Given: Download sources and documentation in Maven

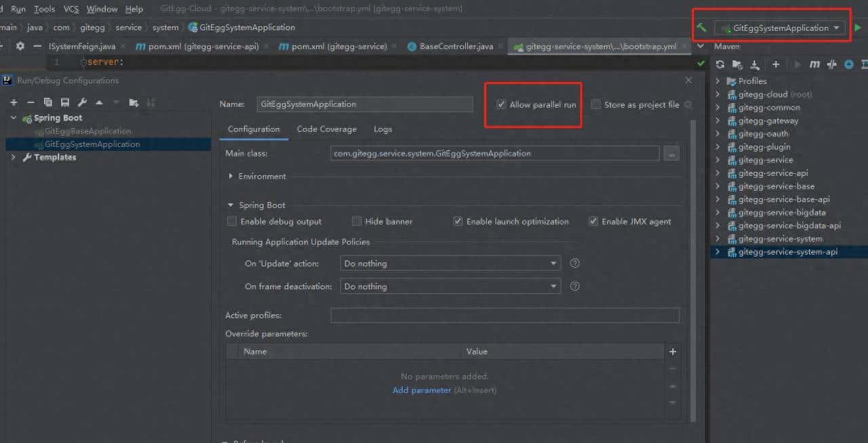Looking at the screenshot, I should (755, 64).
